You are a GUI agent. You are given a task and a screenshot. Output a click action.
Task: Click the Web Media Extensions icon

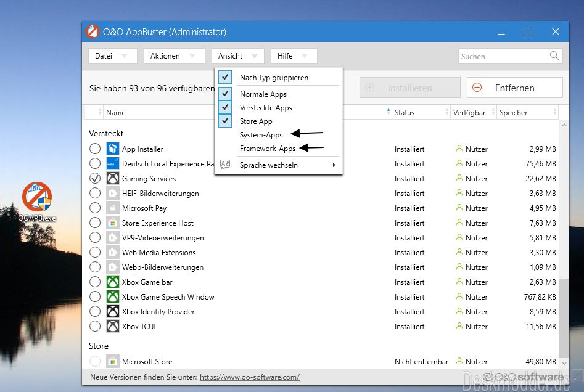[x=112, y=253]
